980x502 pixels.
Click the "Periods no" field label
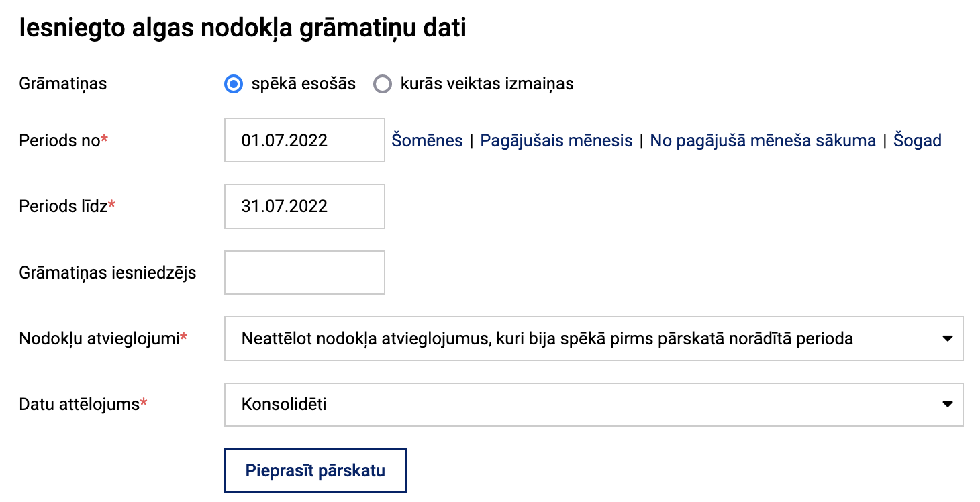(60, 141)
